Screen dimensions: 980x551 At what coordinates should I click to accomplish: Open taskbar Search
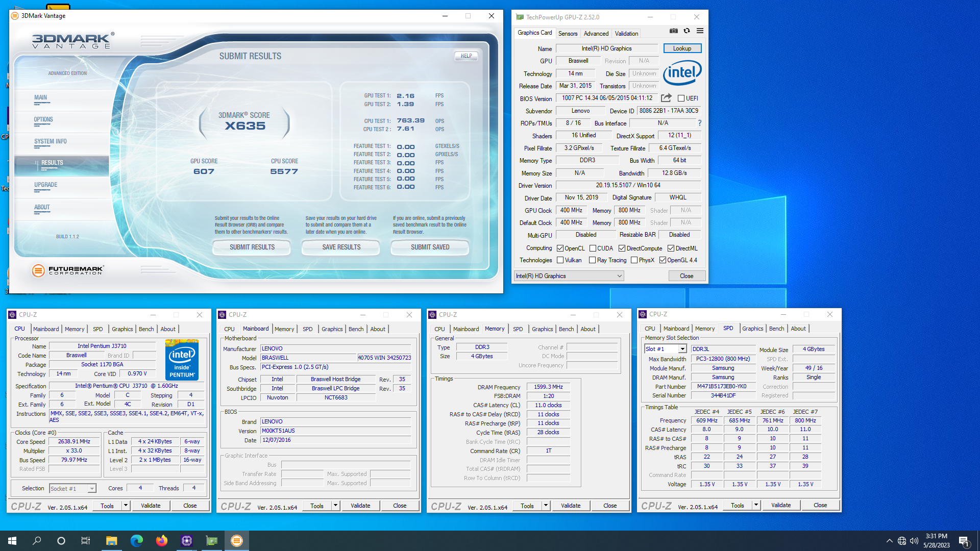coord(37,541)
